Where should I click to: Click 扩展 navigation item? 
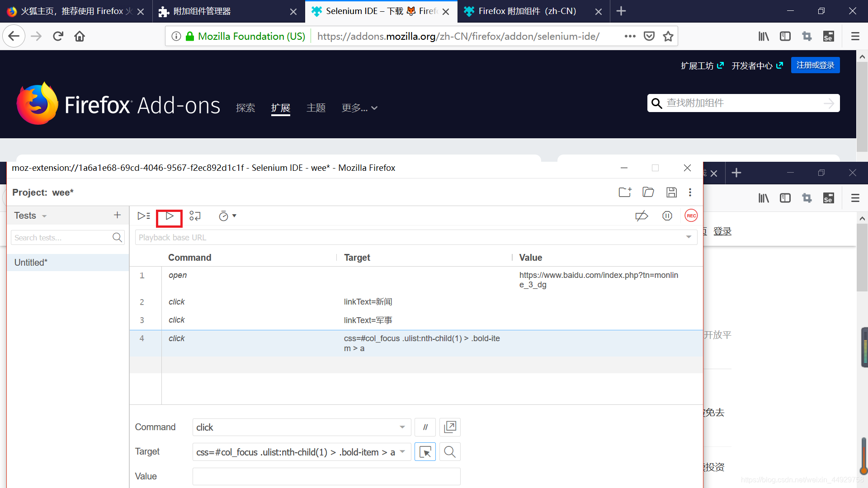[x=281, y=108]
